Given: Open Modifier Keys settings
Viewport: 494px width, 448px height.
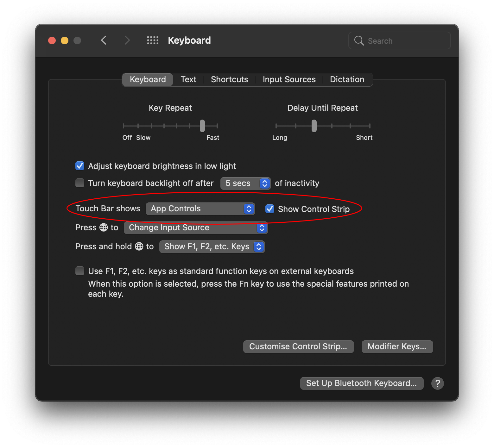Looking at the screenshot, I should 397,347.
